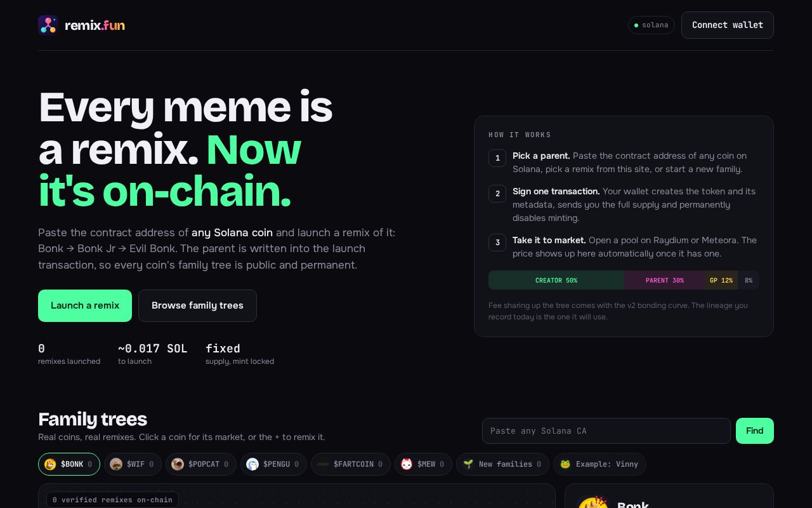The height and width of the screenshot is (508, 812).
Task: Hit the Find button
Action: tap(755, 431)
